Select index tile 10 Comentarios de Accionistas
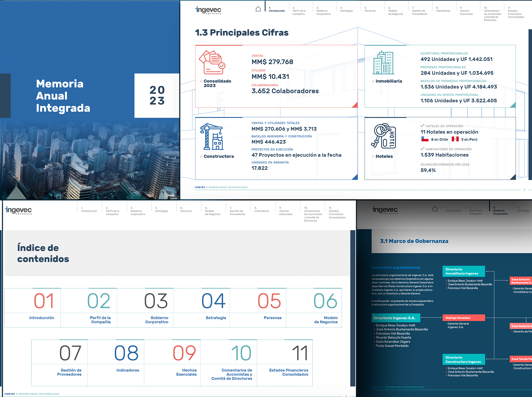 click(x=229, y=362)
